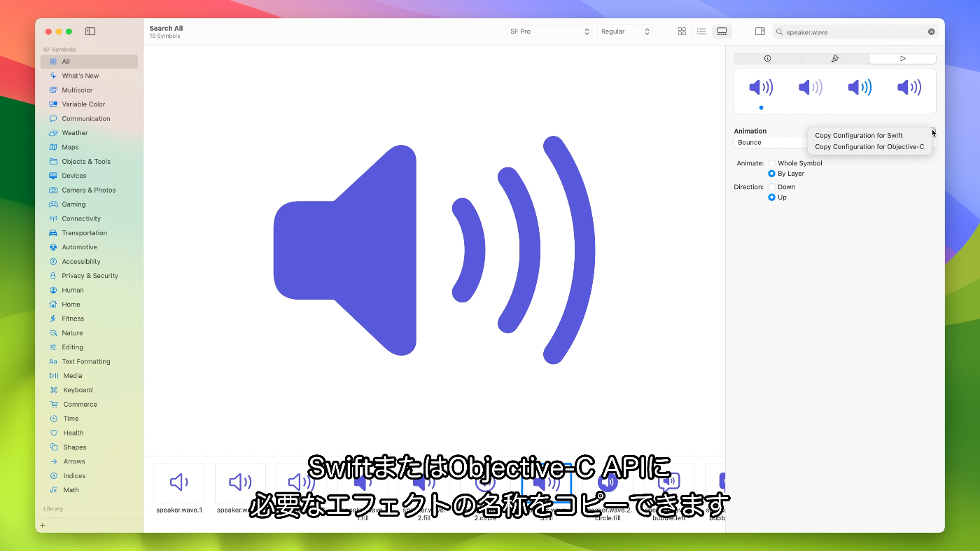Image resolution: width=980 pixels, height=551 pixels.
Task: Open the Media category
Action: click(89, 375)
